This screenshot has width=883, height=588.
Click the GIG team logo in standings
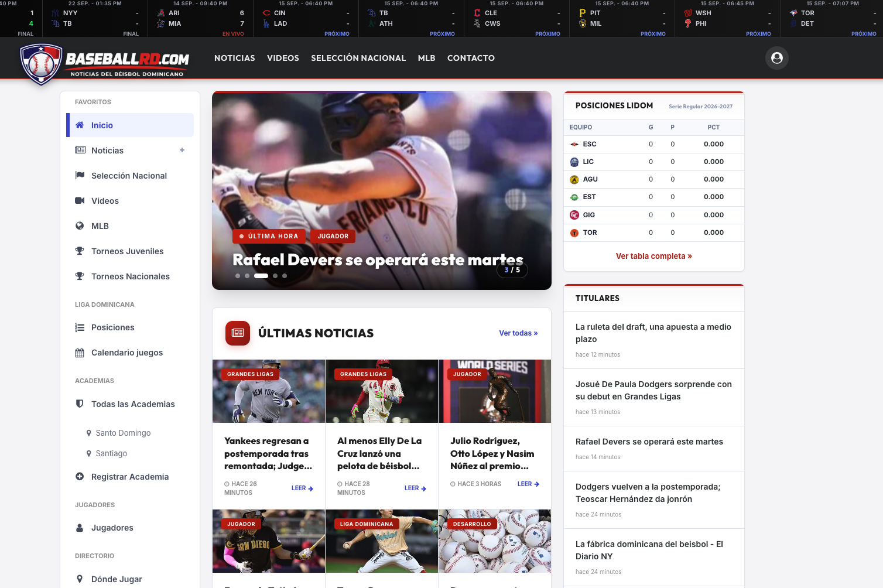click(x=574, y=215)
